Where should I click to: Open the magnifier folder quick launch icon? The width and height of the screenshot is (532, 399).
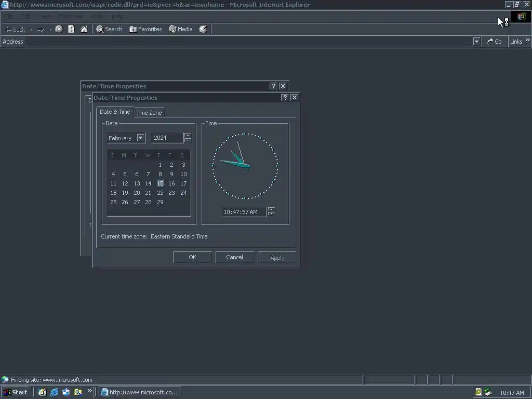click(78, 392)
